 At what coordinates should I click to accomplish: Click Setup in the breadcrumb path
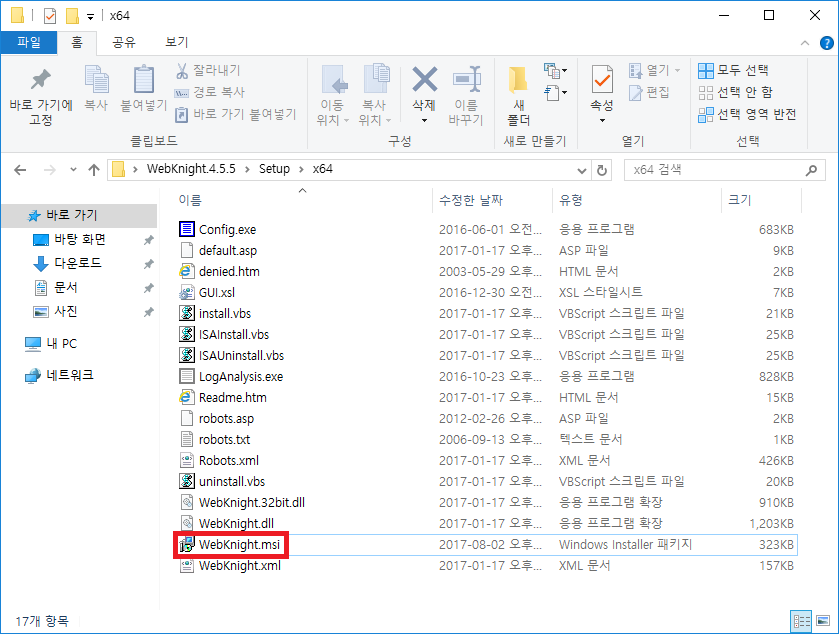[x=274, y=169]
